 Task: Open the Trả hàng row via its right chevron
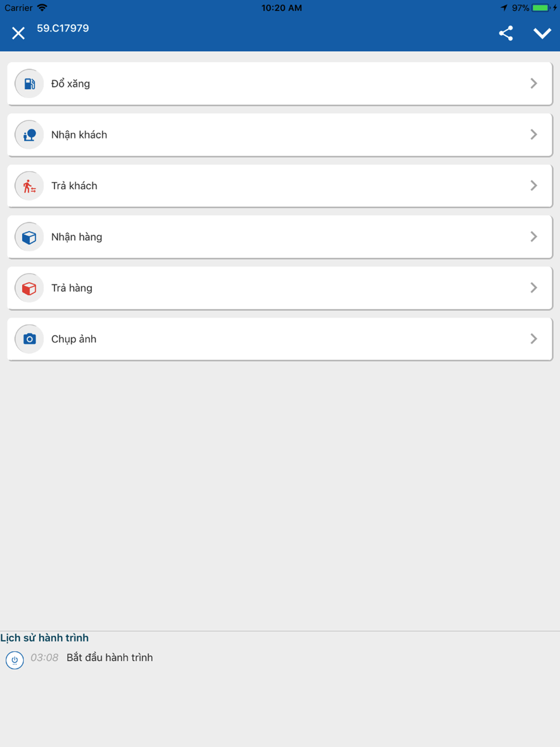pyautogui.click(x=534, y=288)
